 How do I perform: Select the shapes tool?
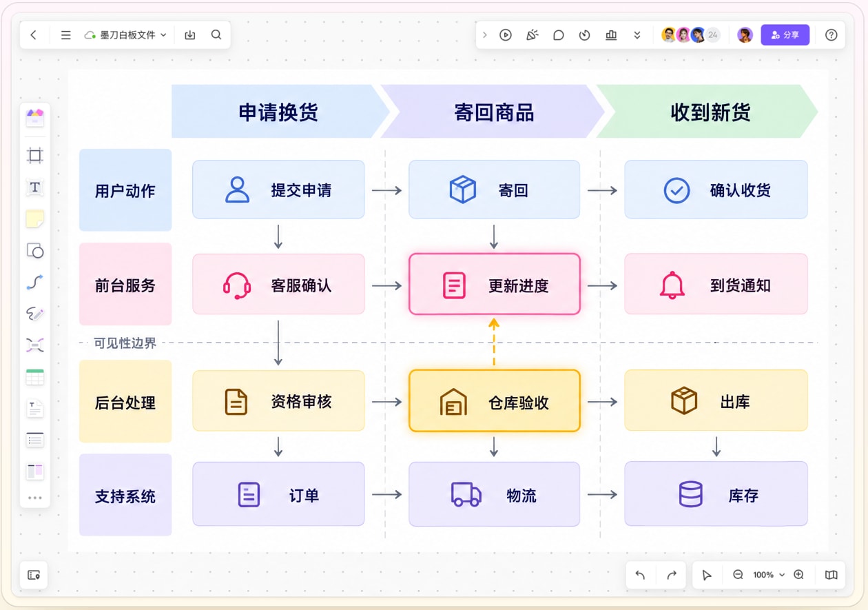pos(34,251)
